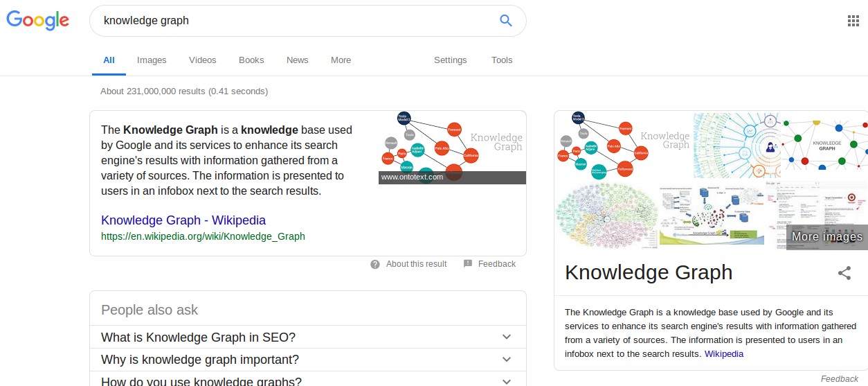Click the share icon beside Knowledge Graph
Image resolution: width=868 pixels, height=386 pixels.
[844, 273]
